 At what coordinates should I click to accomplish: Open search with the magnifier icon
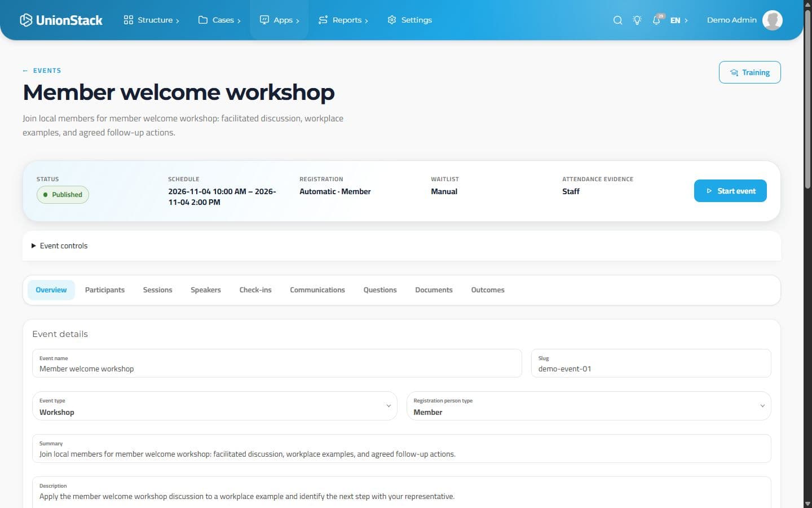click(x=618, y=20)
